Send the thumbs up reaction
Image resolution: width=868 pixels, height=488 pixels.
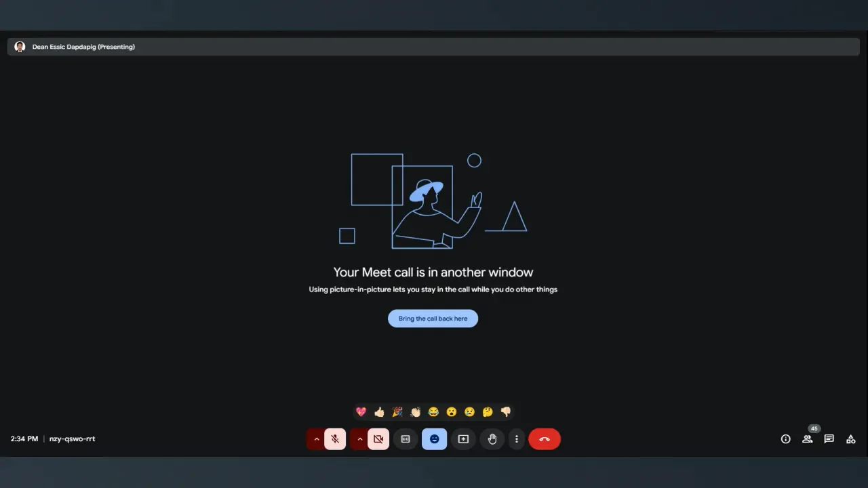(x=379, y=412)
